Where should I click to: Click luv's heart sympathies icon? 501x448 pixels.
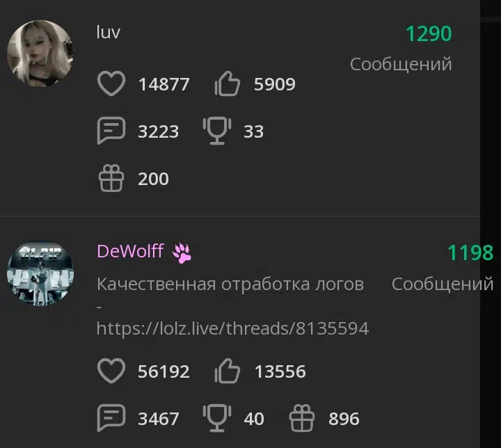click(x=111, y=83)
